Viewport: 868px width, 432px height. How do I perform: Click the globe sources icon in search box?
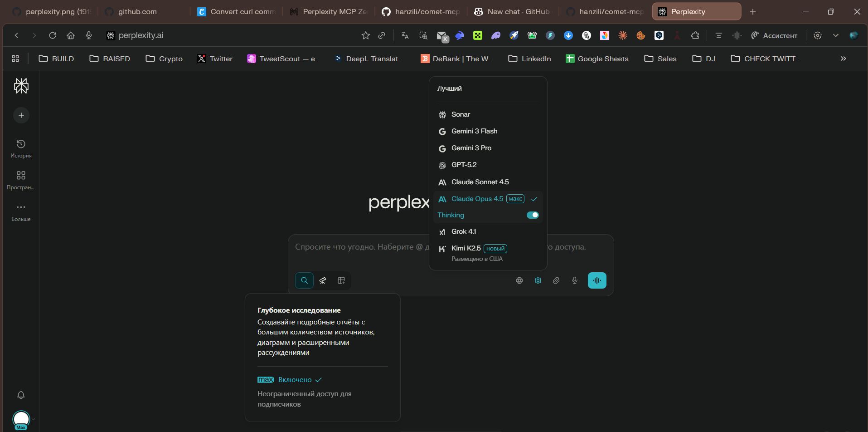(519, 280)
